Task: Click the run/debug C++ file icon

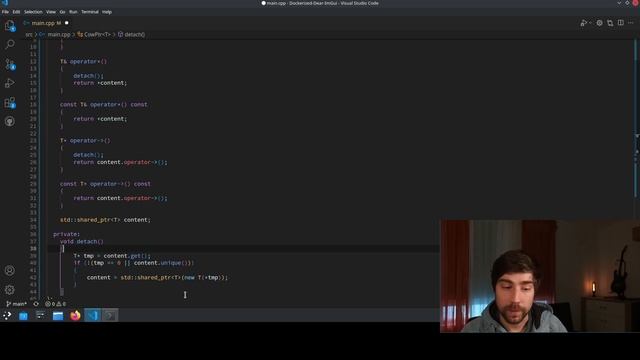Action: pos(584,23)
